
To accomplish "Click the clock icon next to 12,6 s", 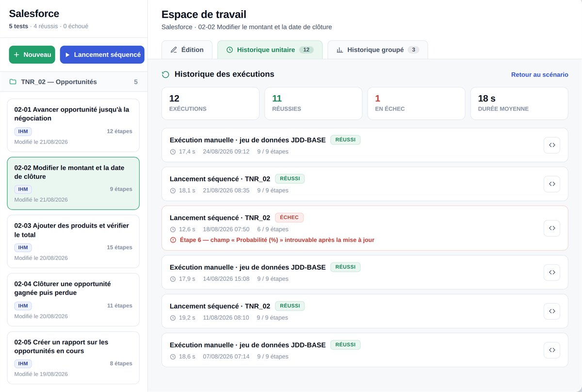I will click(x=173, y=229).
